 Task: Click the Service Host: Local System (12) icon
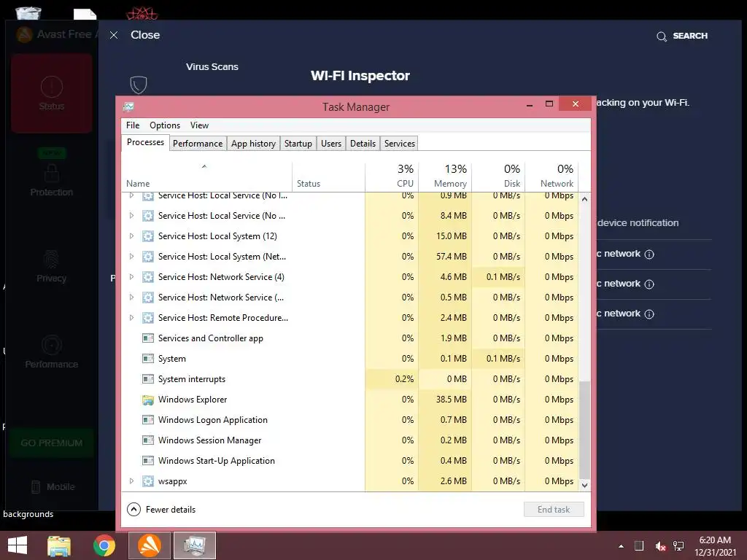coord(148,236)
